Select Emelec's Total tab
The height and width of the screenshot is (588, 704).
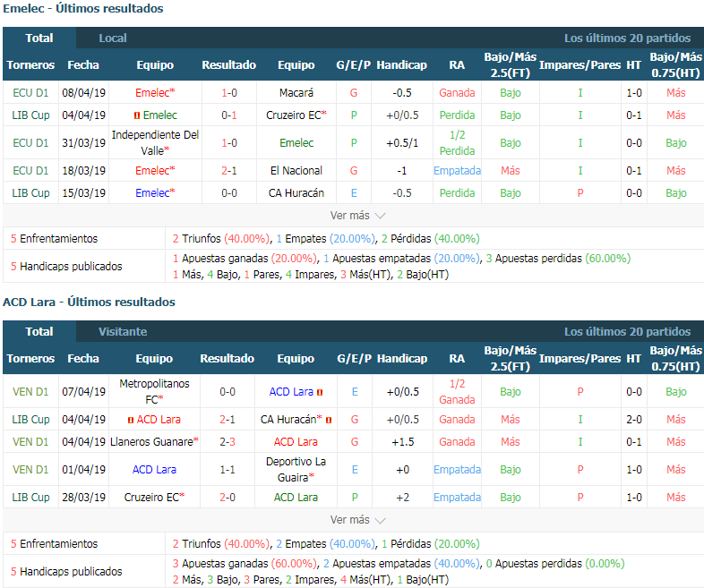39,38
